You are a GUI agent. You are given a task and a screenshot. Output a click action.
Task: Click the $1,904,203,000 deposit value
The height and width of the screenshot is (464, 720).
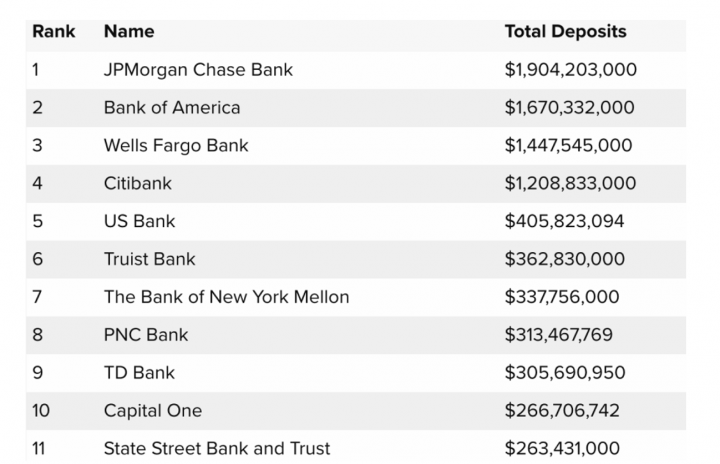pyautogui.click(x=571, y=70)
